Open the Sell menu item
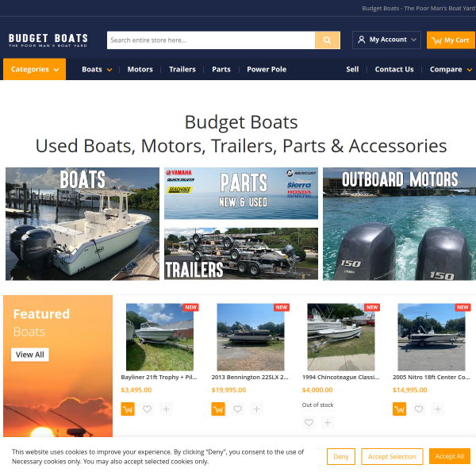Screen dimensions: 476x476 (352, 69)
